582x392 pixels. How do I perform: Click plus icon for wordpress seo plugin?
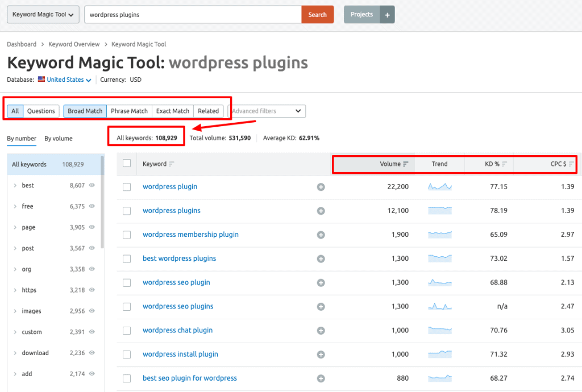(321, 282)
